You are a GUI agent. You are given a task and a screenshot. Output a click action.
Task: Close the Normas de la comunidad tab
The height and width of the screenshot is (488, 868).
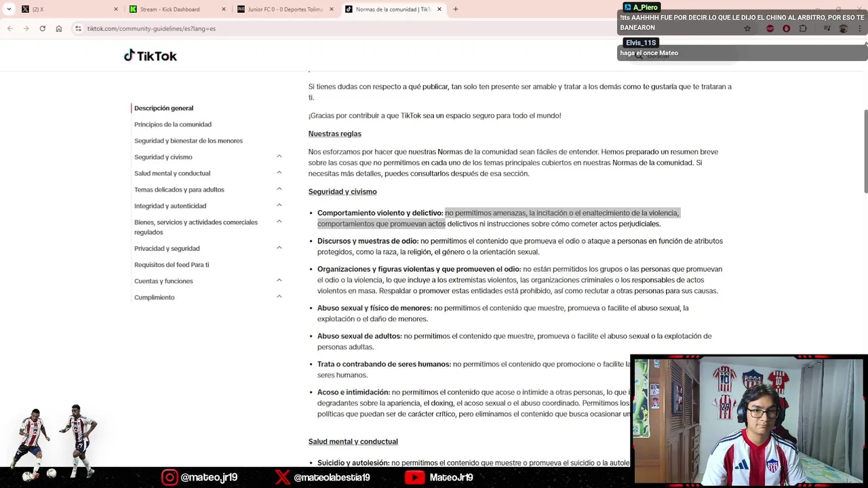(x=439, y=9)
